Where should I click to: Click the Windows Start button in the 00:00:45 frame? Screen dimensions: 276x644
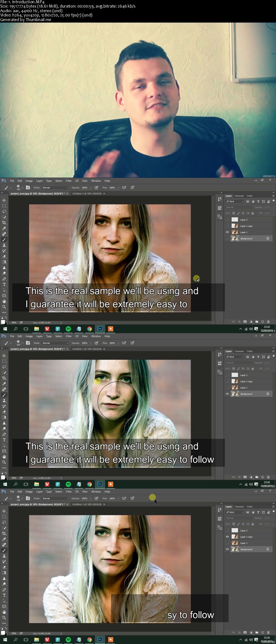5,640
